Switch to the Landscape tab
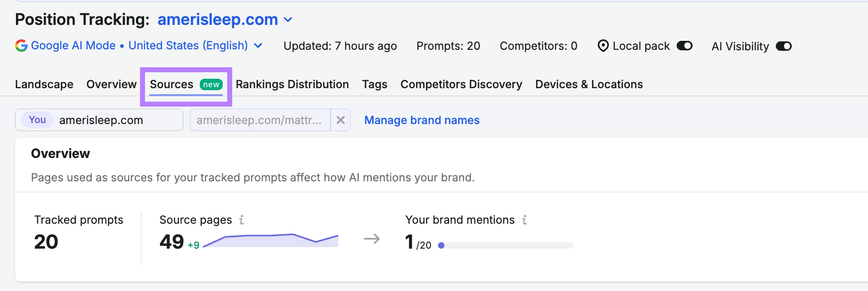This screenshot has width=868, height=291. tap(44, 84)
